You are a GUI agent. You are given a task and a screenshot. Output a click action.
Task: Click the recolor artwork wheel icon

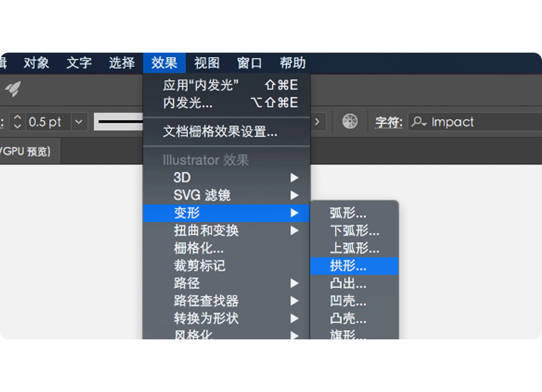click(350, 121)
